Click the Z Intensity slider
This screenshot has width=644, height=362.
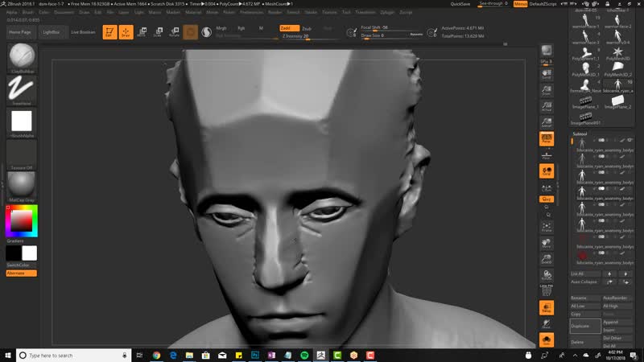pyautogui.click(x=310, y=36)
